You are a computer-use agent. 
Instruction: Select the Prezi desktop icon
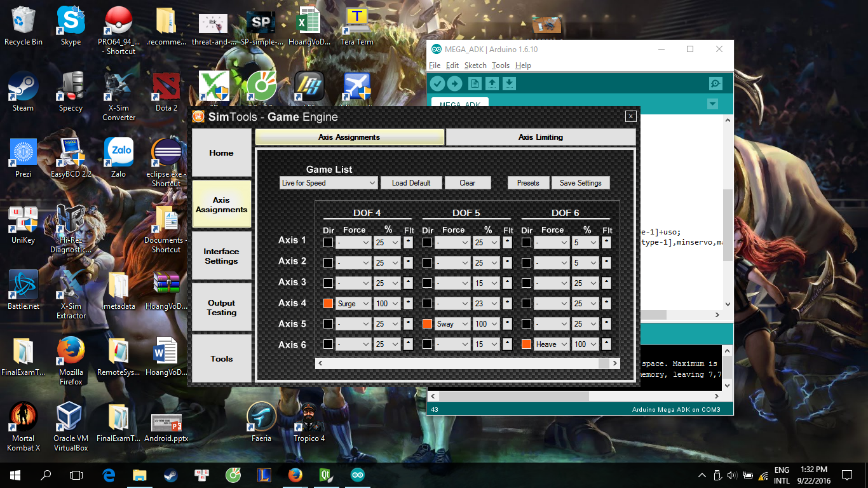coord(24,158)
